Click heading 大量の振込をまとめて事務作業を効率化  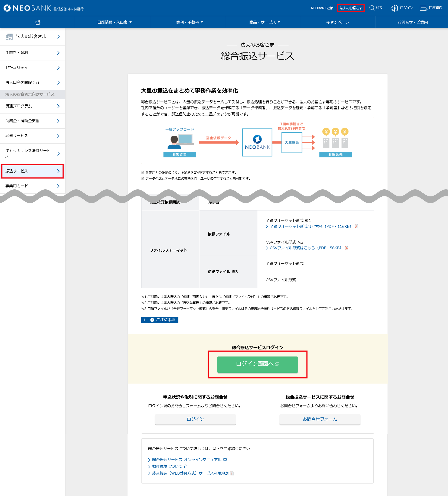point(189,91)
